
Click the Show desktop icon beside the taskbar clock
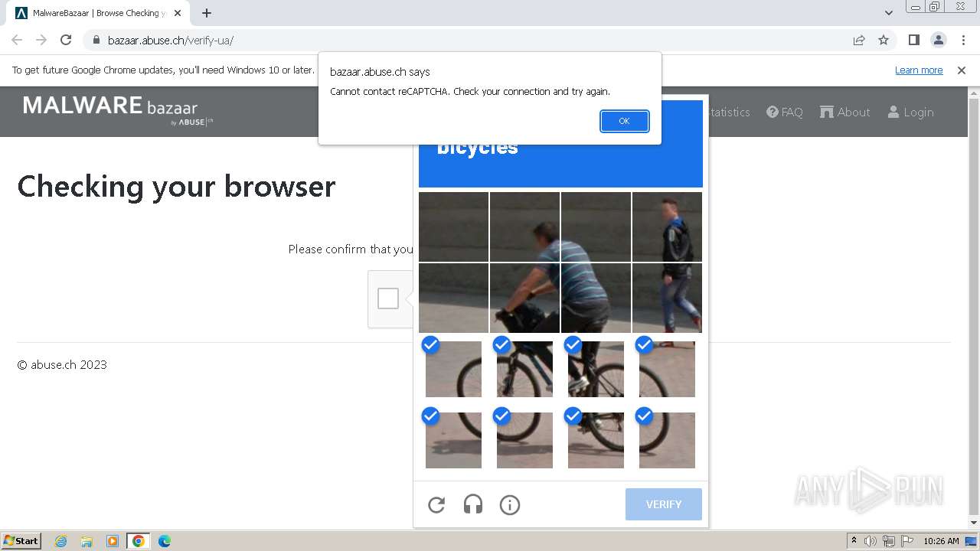972,541
